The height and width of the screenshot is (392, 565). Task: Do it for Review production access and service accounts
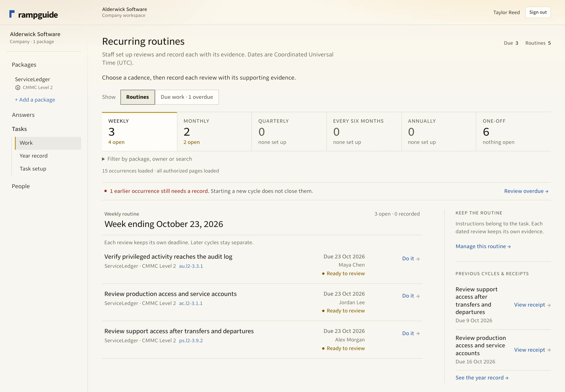pyautogui.click(x=411, y=296)
